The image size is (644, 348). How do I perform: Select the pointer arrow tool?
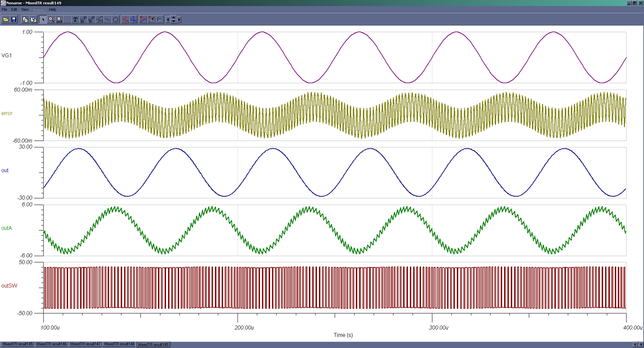click(43, 20)
